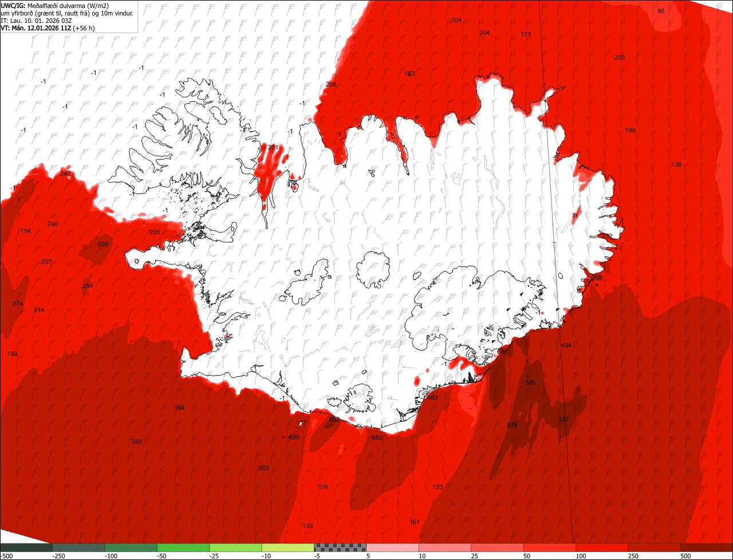Click the flux value '494' on the map

coord(566,345)
